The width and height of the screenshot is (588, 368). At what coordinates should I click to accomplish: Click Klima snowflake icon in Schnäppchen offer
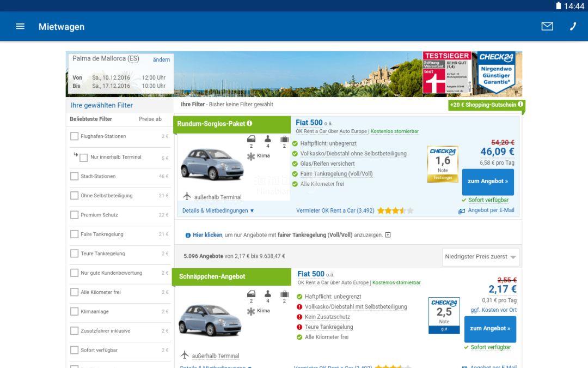251,311
